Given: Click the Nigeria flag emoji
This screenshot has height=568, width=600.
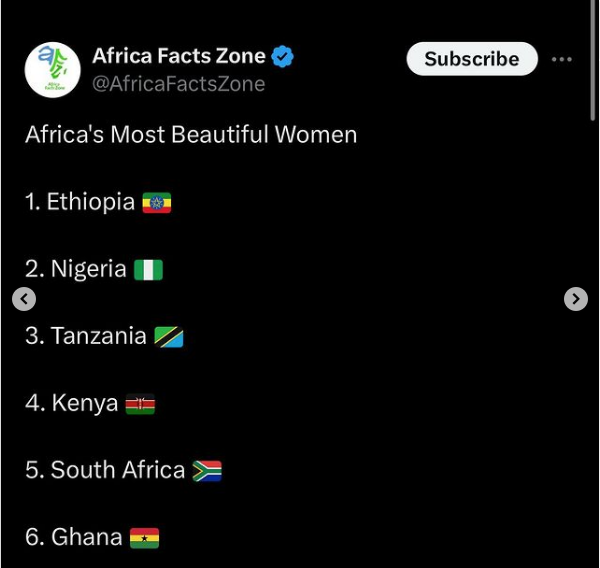Looking at the screenshot, I should [148, 270].
